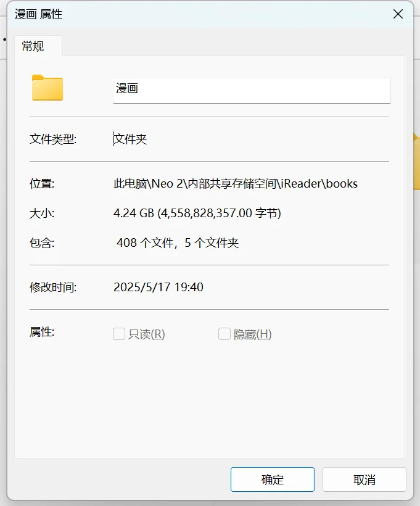Click the 确定 button
Image resolution: width=420 pixels, height=506 pixels.
pyautogui.click(x=272, y=479)
